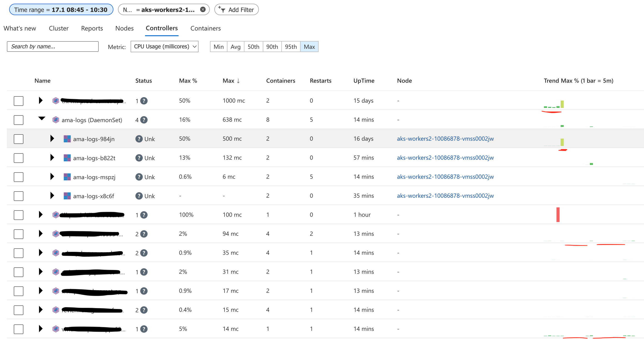This screenshot has height=340, width=644.
Task: Open the CPU Usage metric dropdown
Action: [164, 47]
